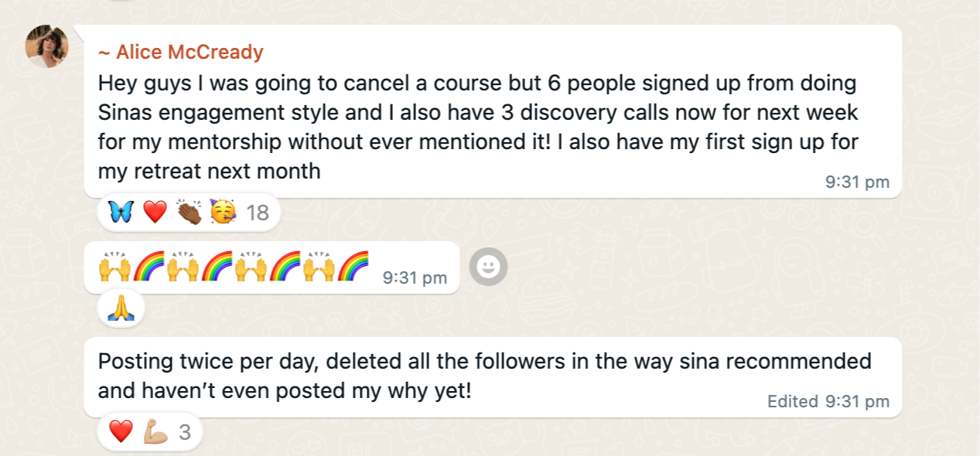Image resolution: width=980 pixels, height=456 pixels.
Task: Click the party face reaction emoji
Action: [223, 211]
